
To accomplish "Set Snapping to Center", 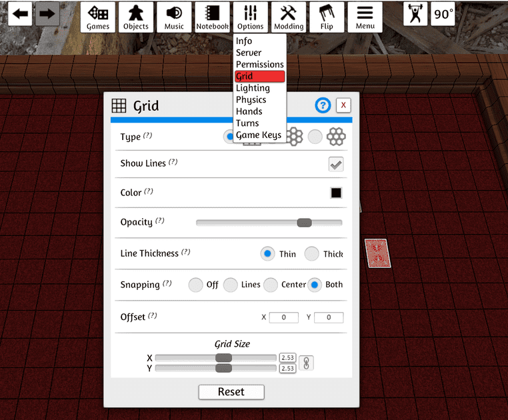I will 271,285.
